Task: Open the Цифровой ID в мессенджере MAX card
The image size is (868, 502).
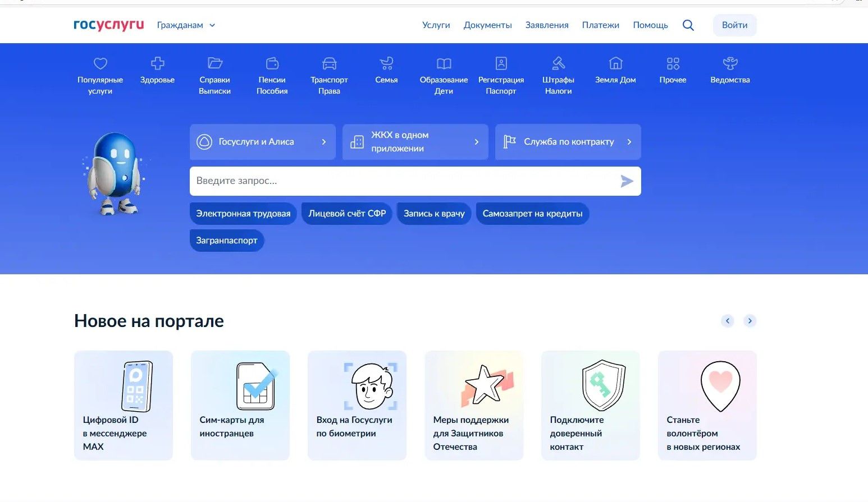Action: tap(124, 406)
